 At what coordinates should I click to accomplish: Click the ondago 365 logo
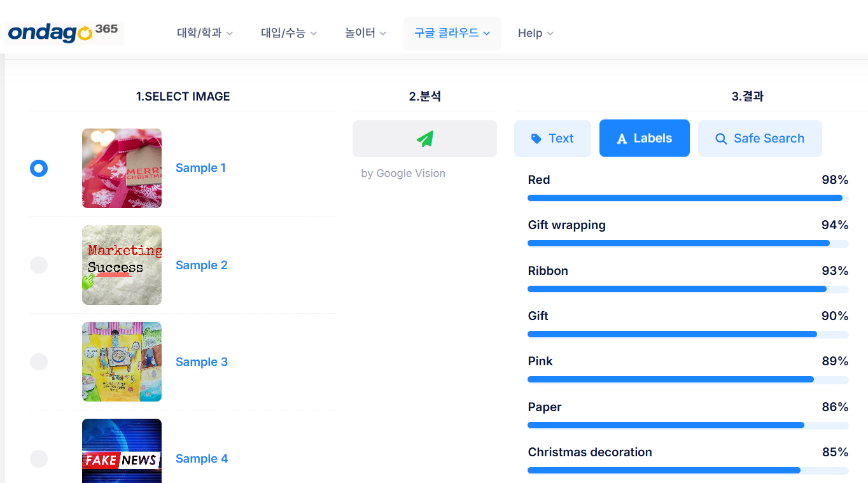(64, 32)
